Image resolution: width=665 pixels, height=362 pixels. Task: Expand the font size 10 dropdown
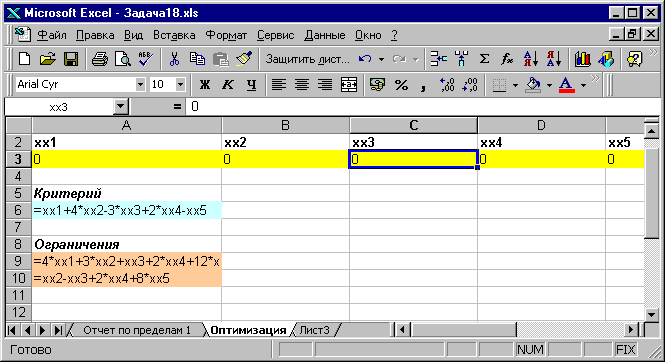click(180, 85)
